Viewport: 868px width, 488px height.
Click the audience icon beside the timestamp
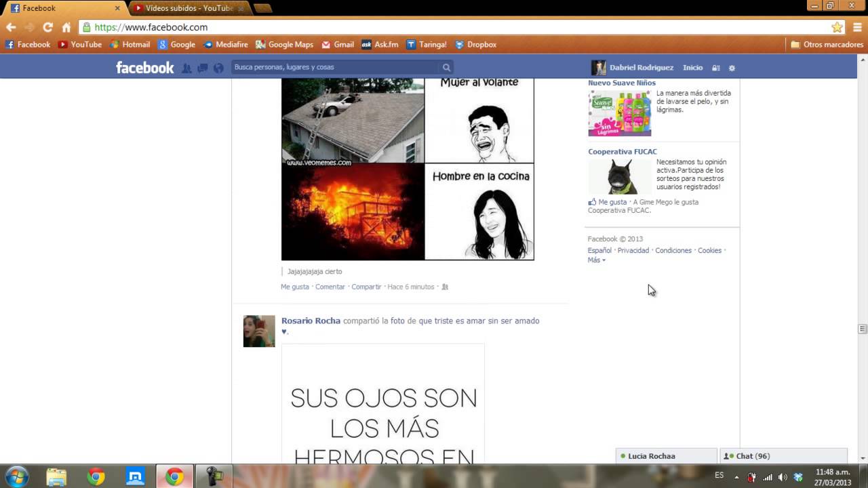[x=445, y=287]
